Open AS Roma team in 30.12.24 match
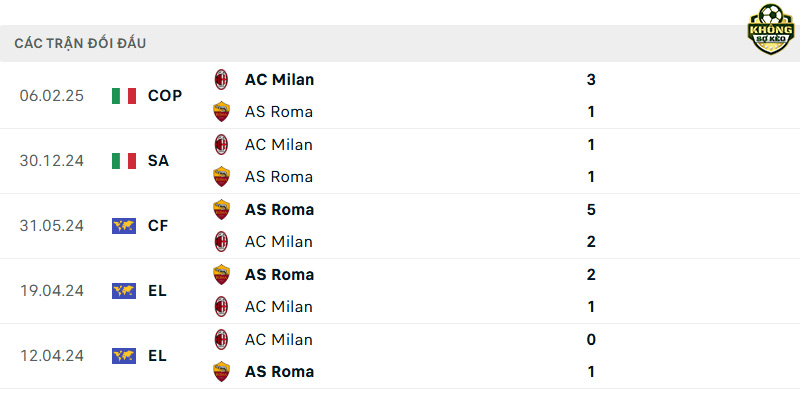The width and height of the screenshot is (800, 400). coord(279,177)
